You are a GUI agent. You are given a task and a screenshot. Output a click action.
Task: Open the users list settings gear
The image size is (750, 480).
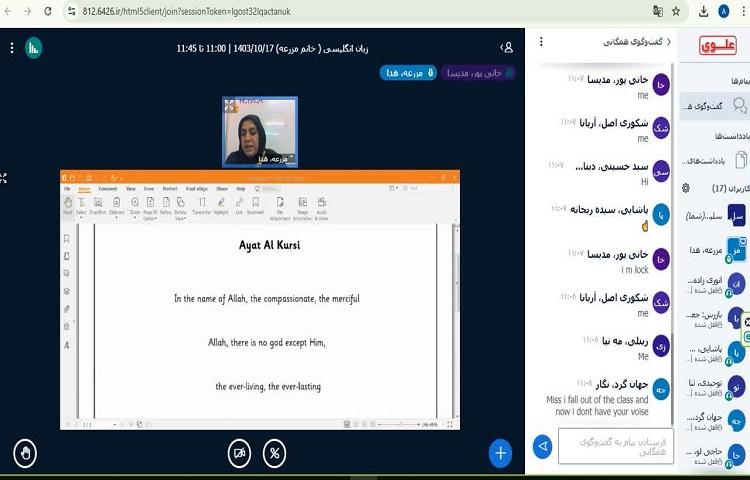686,188
